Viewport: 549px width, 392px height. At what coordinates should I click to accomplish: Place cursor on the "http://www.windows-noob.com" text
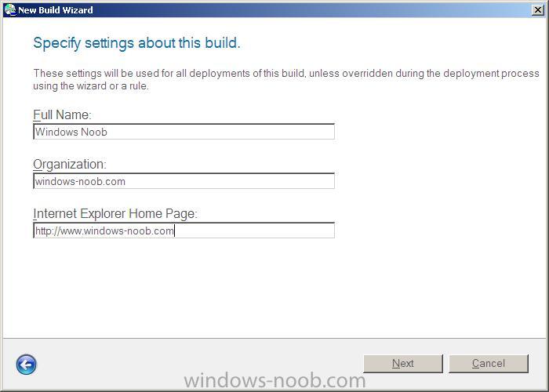(104, 231)
